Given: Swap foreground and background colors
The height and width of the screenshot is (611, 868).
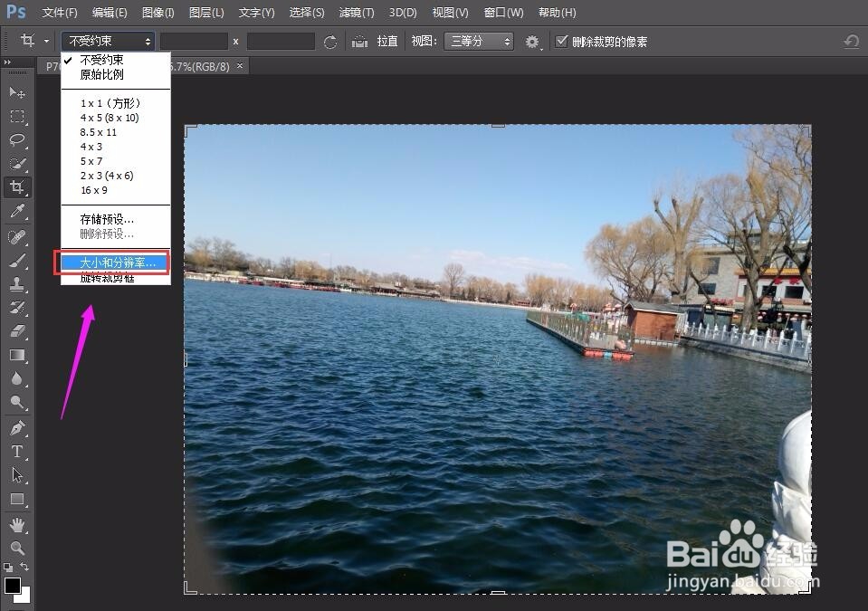Looking at the screenshot, I should click(24, 567).
